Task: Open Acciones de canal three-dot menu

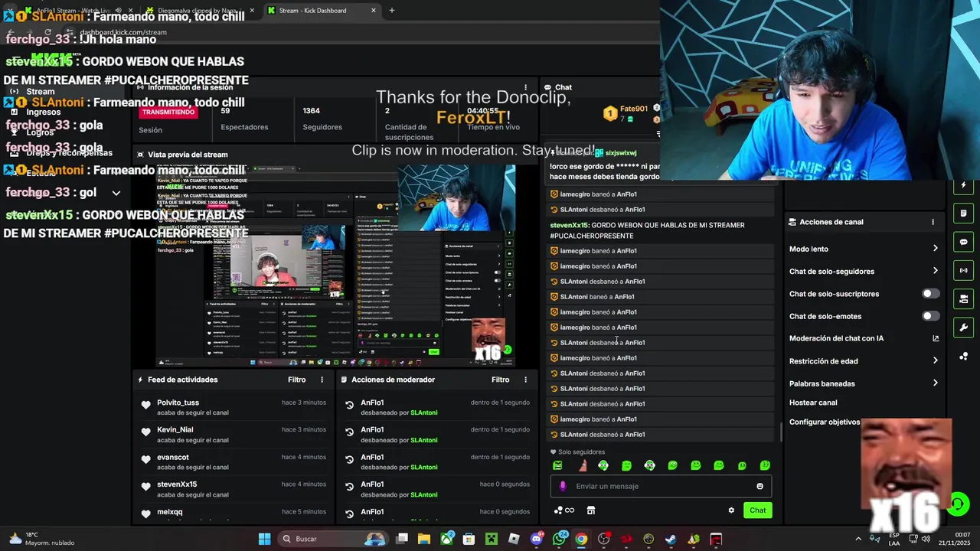Action: click(933, 222)
